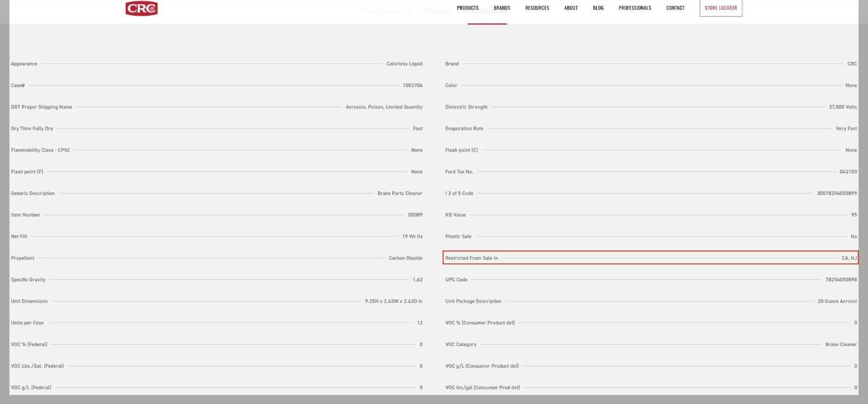
Task: Click the Dielectric Strength 37,500 Volts value
Action: coord(843,107)
